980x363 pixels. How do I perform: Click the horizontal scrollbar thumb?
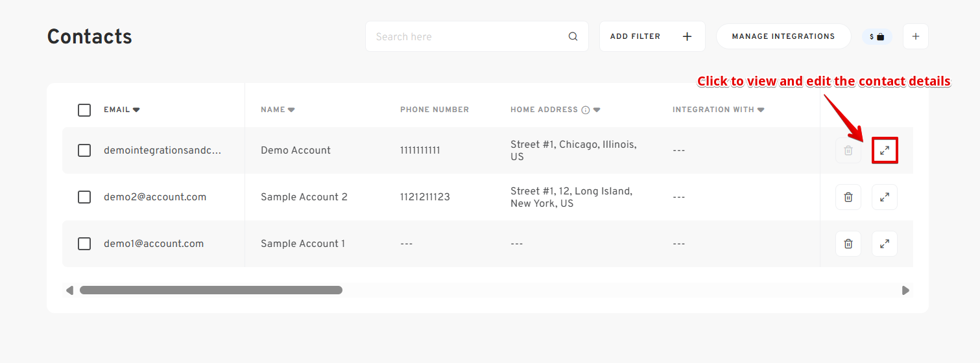[x=211, y=290]
